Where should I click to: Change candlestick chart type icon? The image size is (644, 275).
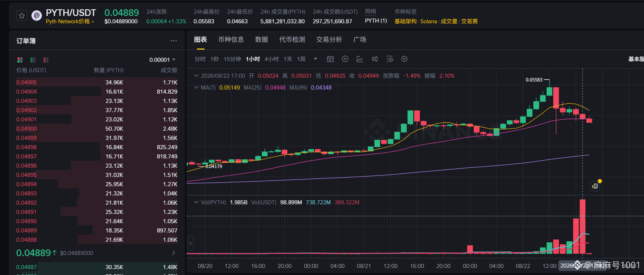[375, 59]
